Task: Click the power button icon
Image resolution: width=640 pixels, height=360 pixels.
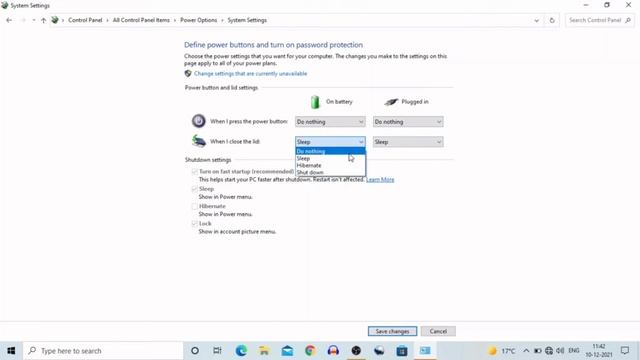Action: coord(199,121)
